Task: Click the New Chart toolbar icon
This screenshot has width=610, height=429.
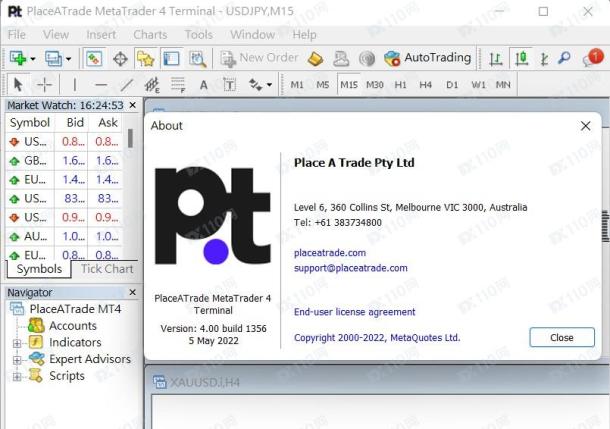Action: point(18,58)
